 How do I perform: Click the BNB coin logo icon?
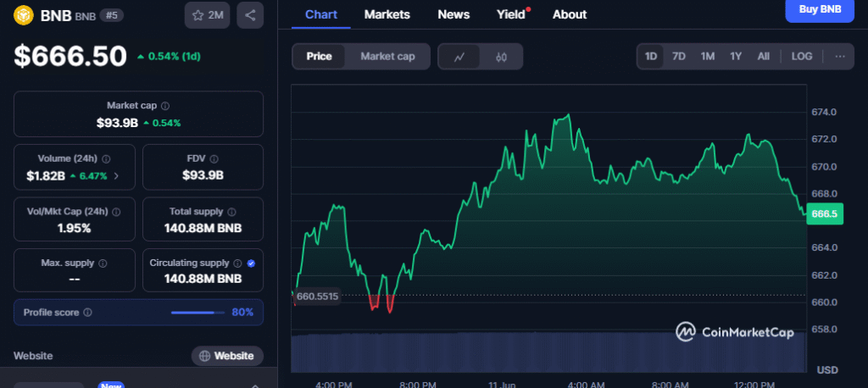(x=24, y=15)
